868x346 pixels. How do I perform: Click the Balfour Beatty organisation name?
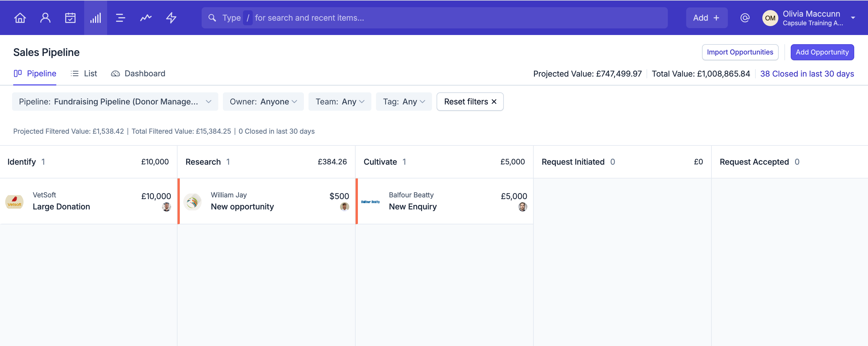click(x=411, y=195)
